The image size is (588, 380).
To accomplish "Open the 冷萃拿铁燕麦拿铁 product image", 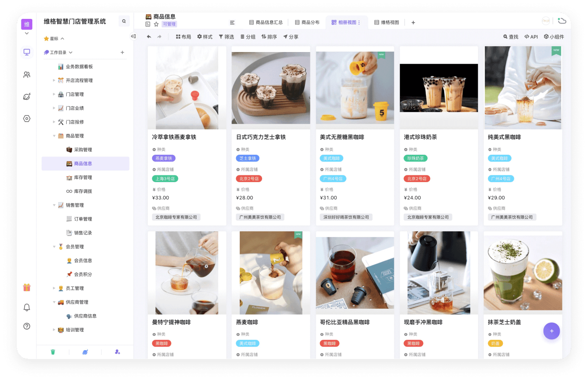I will (187, 87).
